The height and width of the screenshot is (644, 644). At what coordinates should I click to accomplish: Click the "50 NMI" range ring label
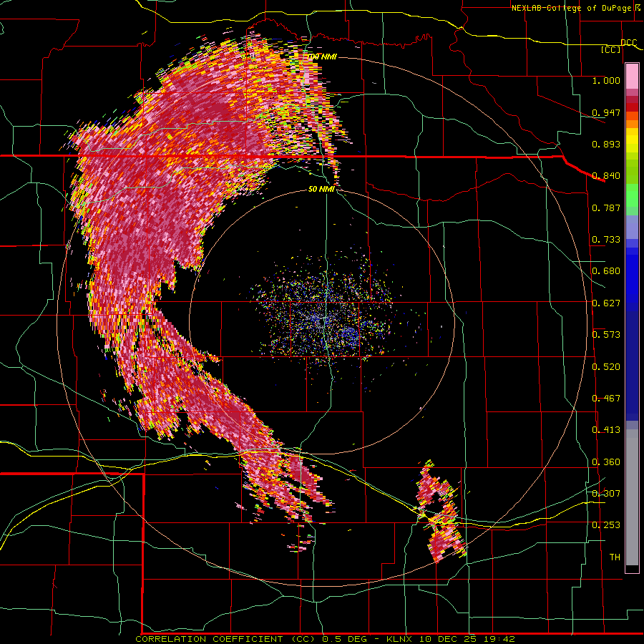point(321,189)
